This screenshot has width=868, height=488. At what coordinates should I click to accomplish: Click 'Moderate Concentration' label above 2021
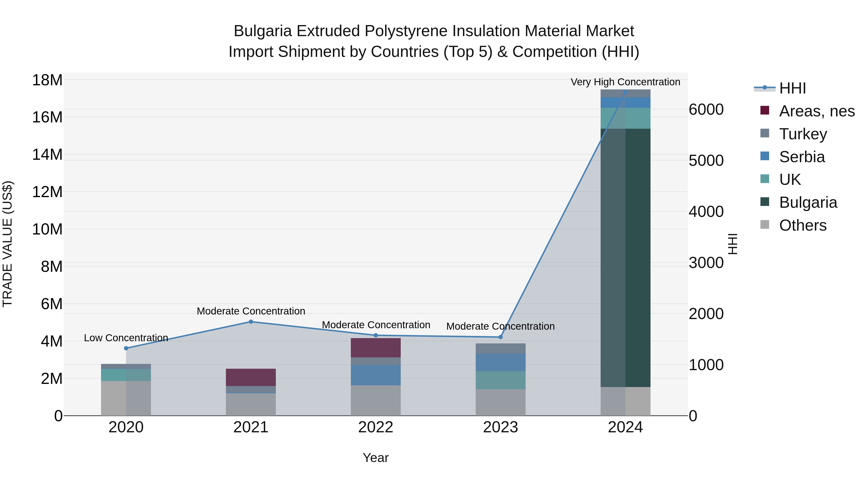coord(251,311)
